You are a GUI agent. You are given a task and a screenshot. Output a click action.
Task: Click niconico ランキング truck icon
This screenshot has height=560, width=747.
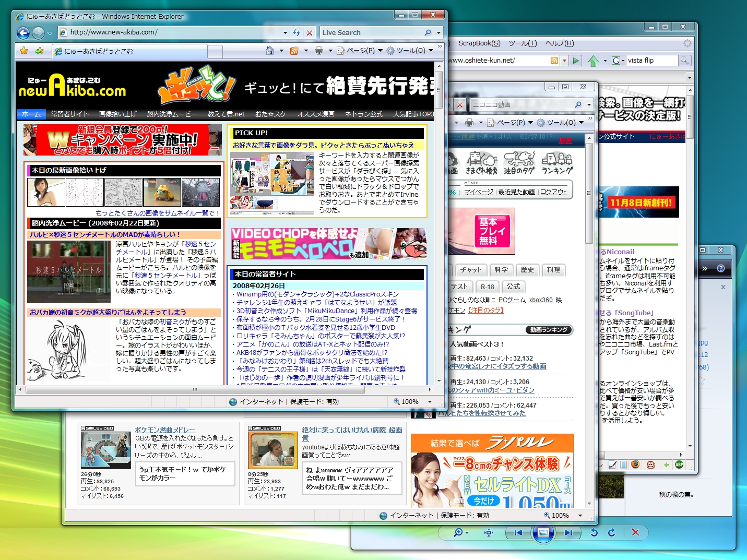pos(557,163)
